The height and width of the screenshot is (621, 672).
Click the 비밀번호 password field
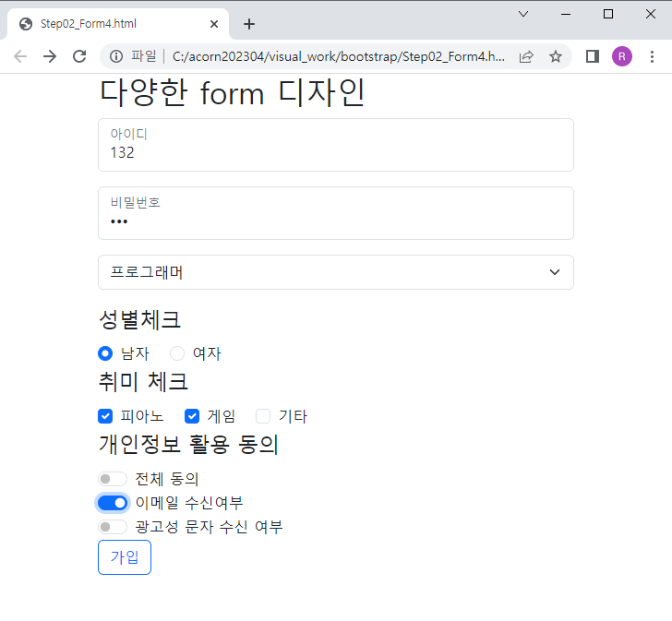click(336, 213)
